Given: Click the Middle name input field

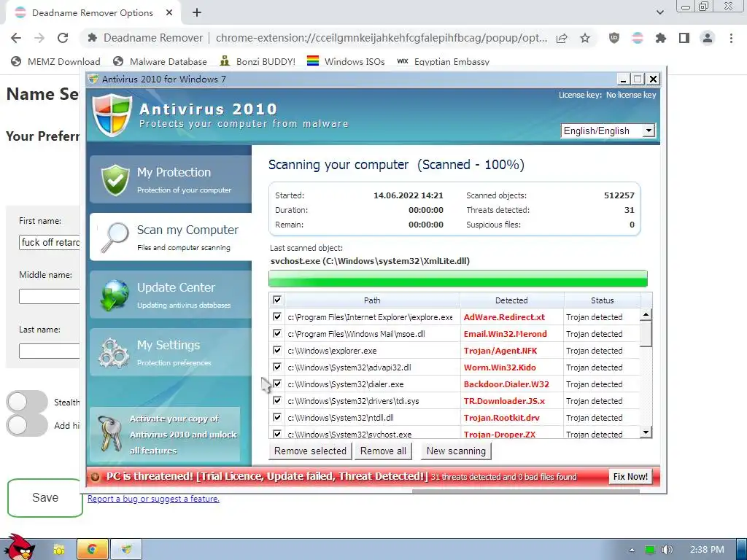Looking at the screenshot, I should coord(50,296).
